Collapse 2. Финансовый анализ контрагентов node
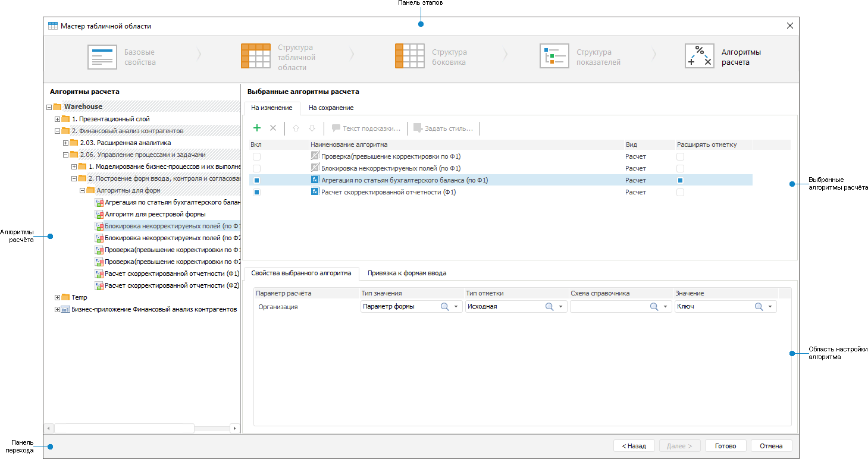868x459 pixels. pyautogui.click(x=57, y=131)
